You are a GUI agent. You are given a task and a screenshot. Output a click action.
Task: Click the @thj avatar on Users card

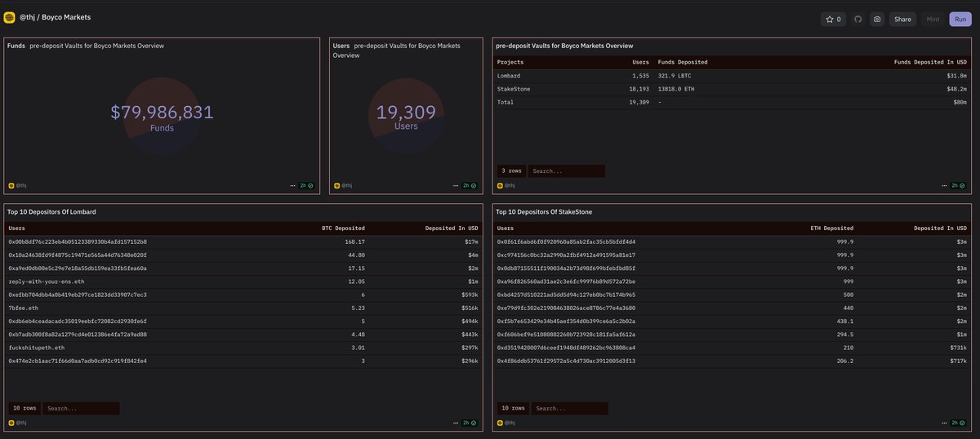(x=337, y=185)
